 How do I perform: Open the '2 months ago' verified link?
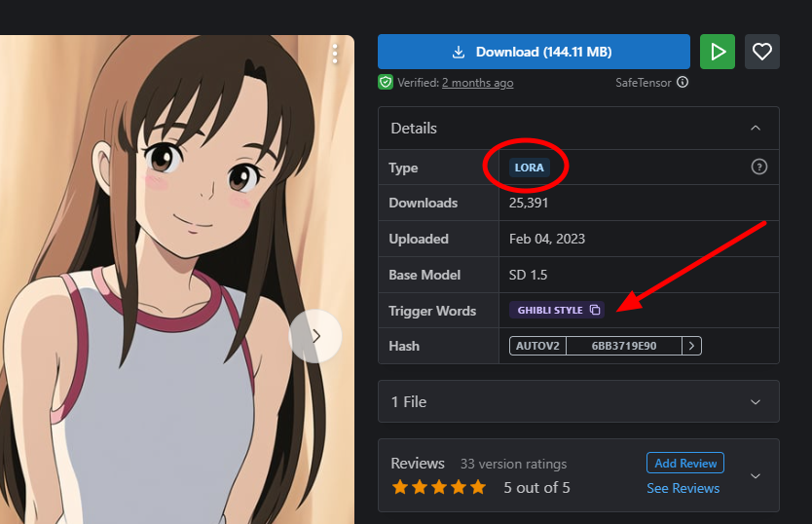477,83
